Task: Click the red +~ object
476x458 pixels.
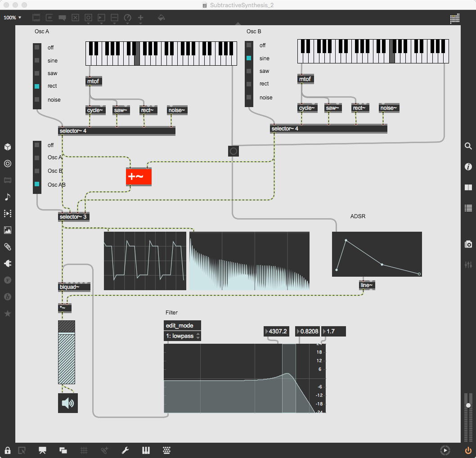Action: point(139,176)
